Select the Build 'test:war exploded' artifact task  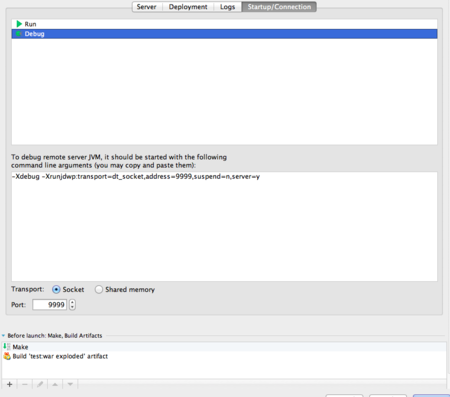pyautogui.click(x=224, y=356)
